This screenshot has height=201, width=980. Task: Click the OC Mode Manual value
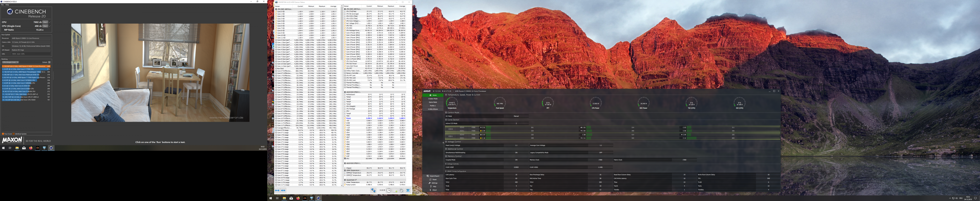[x=516, y=116]
